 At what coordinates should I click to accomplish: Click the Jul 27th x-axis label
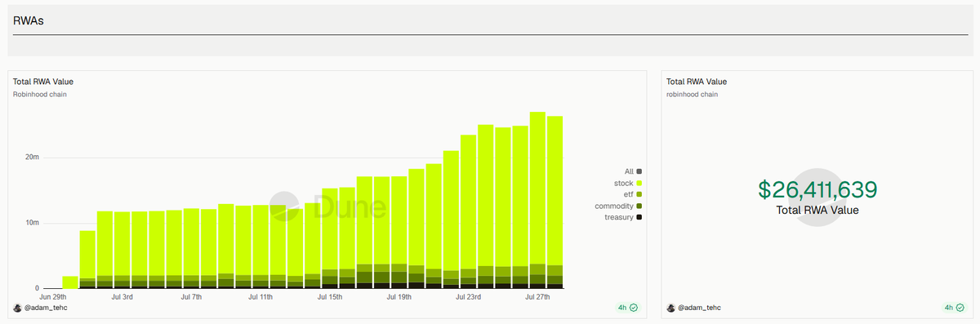tap(537, 296)
